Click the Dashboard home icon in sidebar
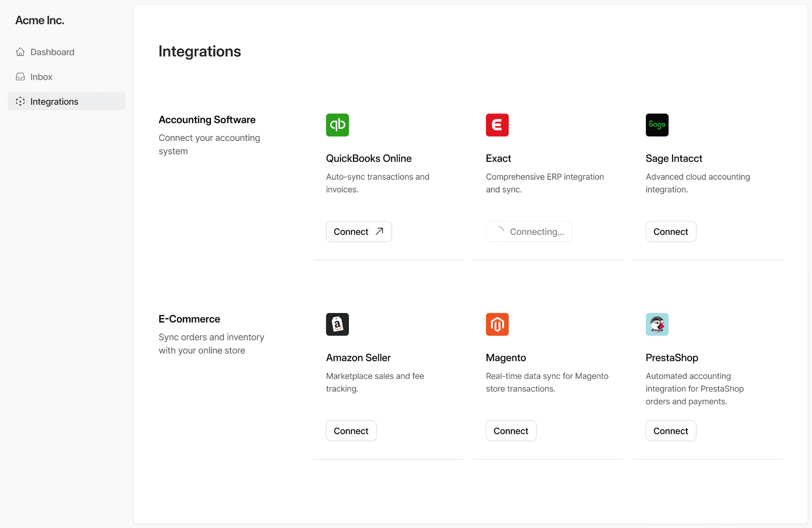812x528 pixels. coord(20,52)
